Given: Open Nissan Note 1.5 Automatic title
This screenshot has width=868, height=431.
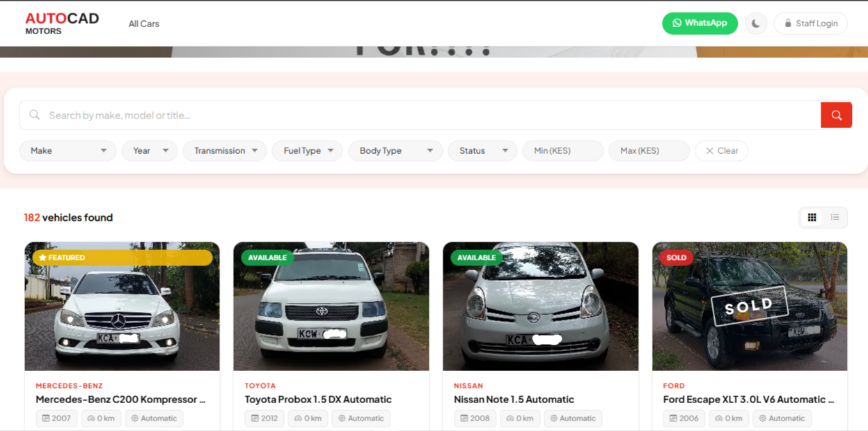Looking at the screenshot, I should click(514, 400).
